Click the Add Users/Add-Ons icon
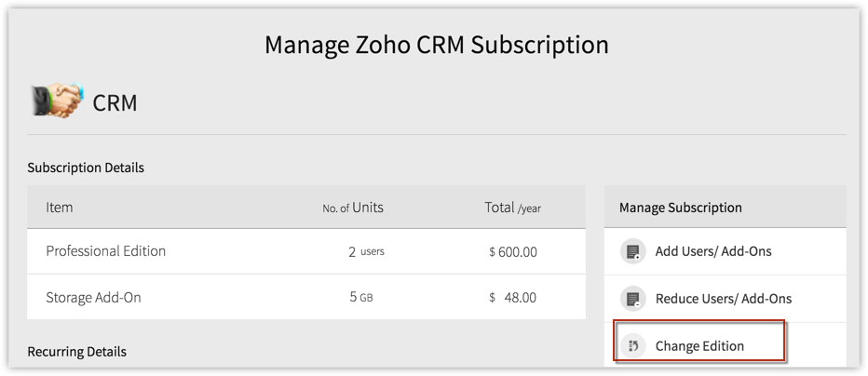868x376 pixels. point(633,251)
